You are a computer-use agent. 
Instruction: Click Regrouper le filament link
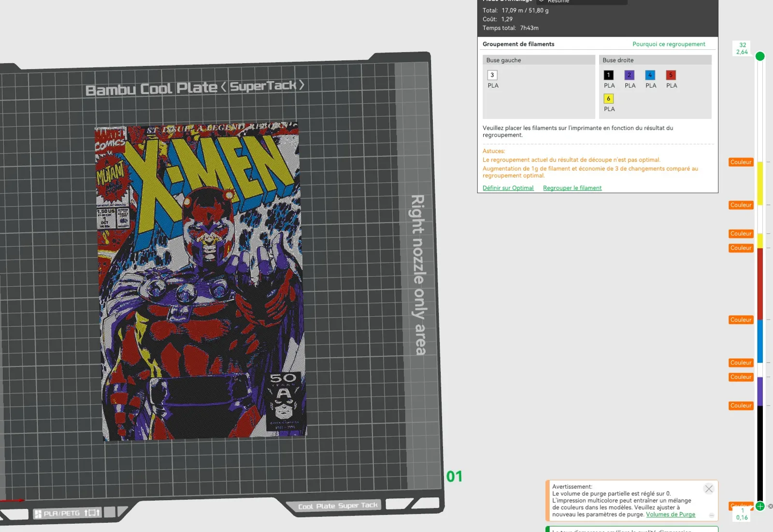coord(572,188)
